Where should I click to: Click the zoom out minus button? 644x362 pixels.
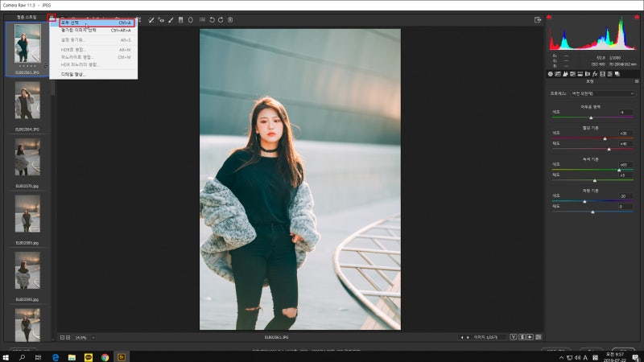tap(63, 337)
